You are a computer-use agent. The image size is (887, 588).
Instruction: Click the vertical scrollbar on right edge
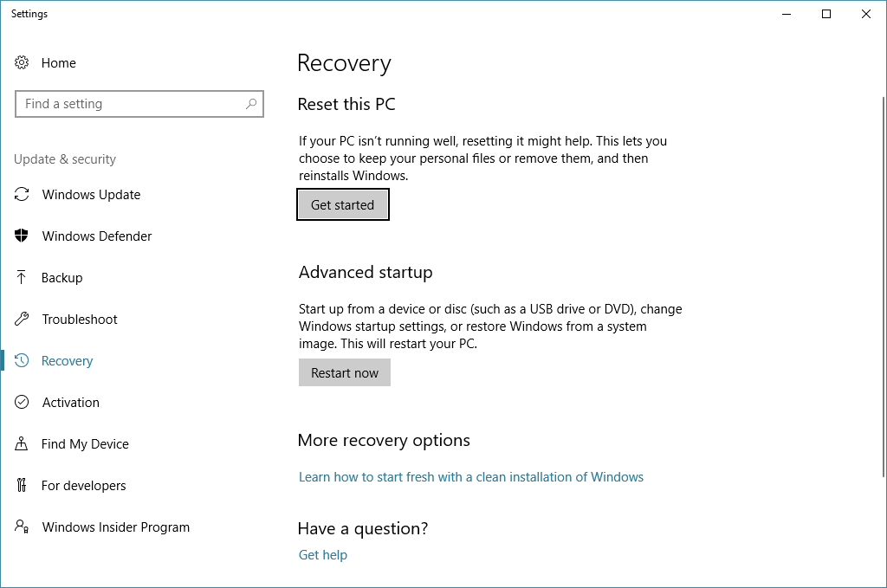point(884,288)
